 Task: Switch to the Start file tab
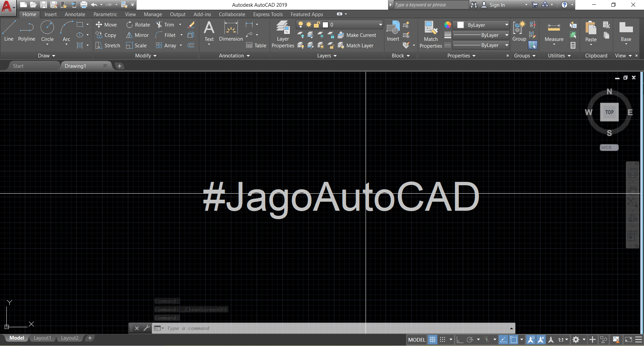18,66
